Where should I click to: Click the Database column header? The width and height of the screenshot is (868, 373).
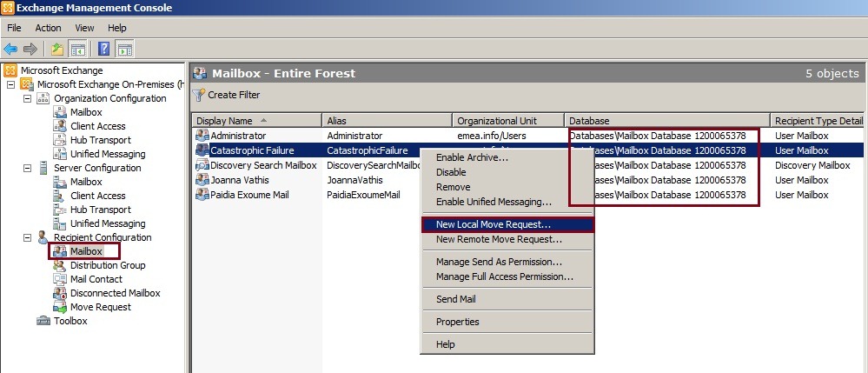pyautogui.click(x=589, y=120)
